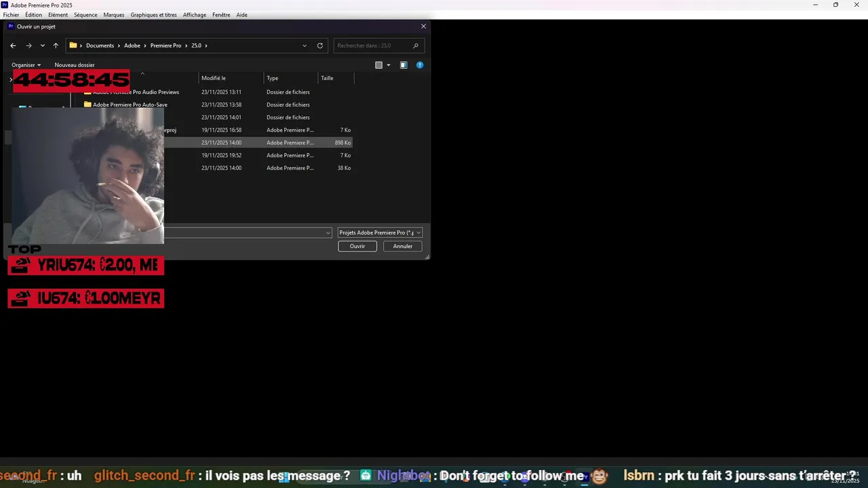Open the Edition menu
868x488 pixels.
(33, 15)
